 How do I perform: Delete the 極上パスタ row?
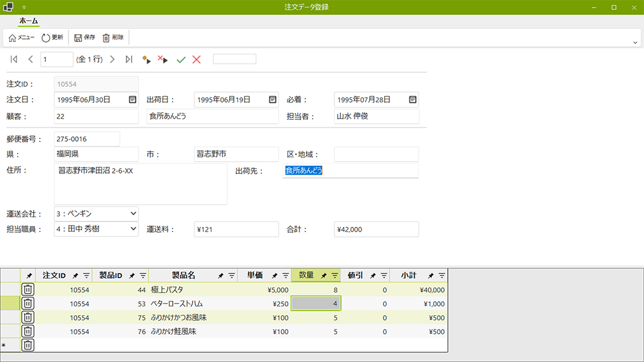pos(28,290)
